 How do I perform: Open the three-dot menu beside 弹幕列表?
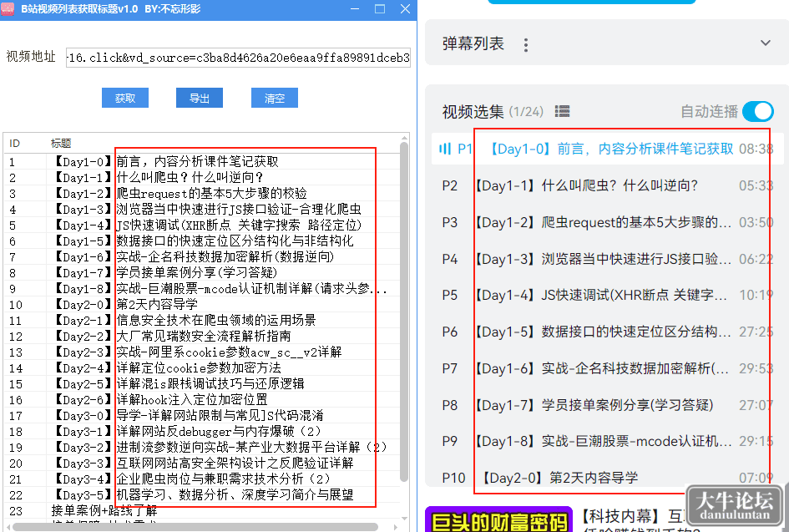point(526,45)
